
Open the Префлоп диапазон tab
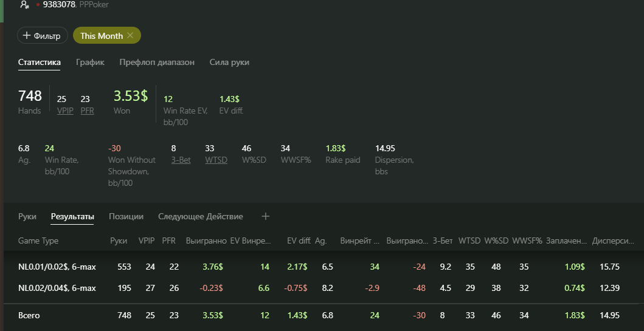pyautogui.click(x=157, y=63)
